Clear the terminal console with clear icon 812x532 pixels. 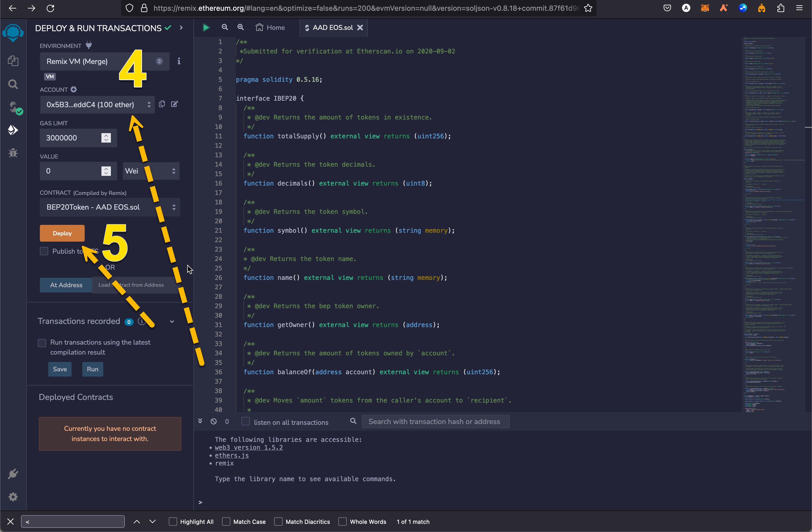[214, 421]
